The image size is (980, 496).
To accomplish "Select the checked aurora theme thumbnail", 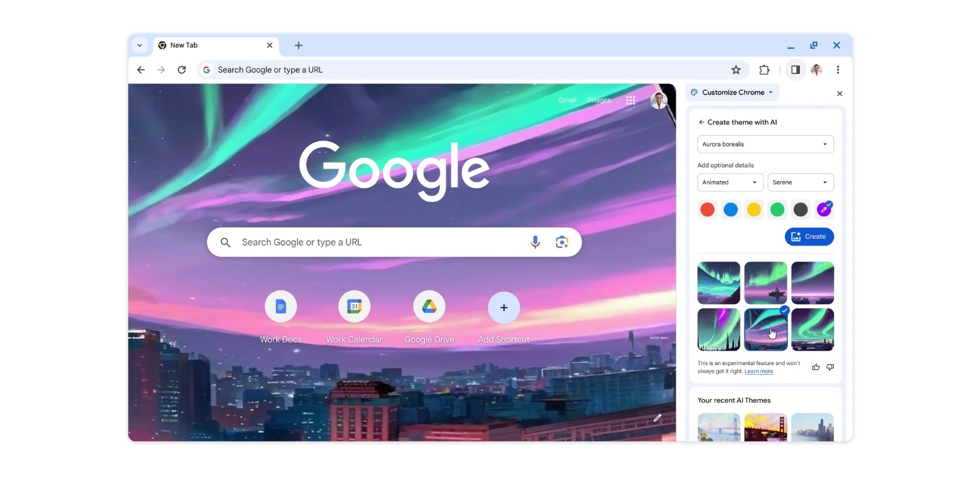I will pos(765,330).
